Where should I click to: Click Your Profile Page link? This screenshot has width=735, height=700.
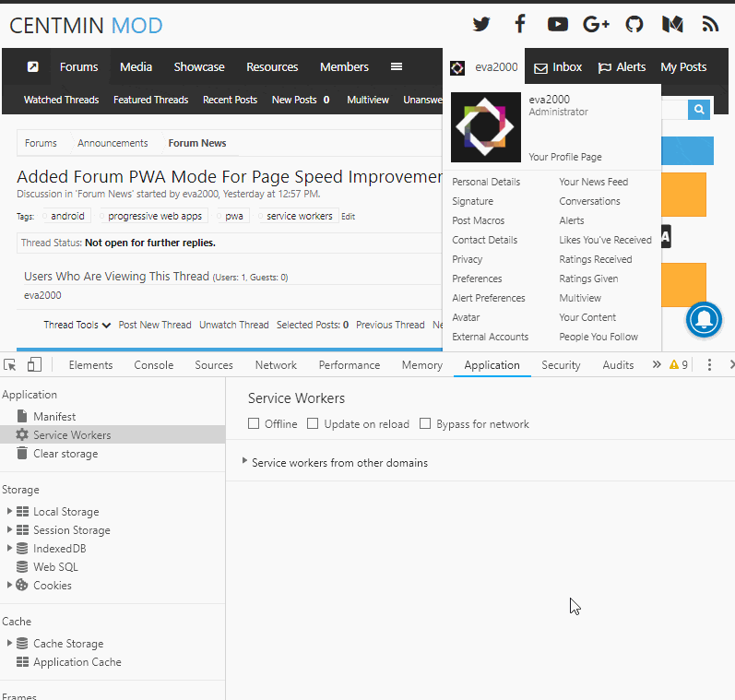tap(565, 157)
